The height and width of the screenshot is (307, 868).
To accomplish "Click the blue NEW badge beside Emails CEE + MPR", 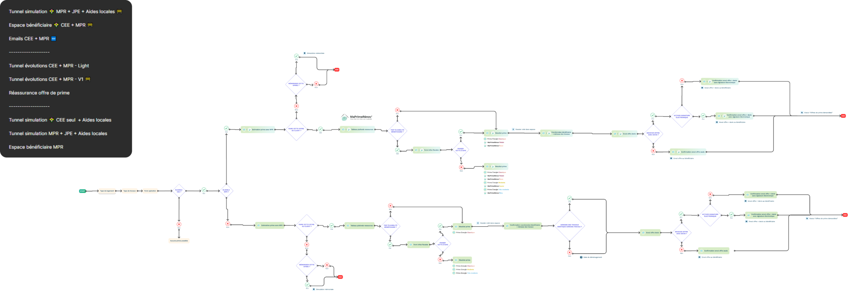I will pyautogui.click(x=54, y=39).
